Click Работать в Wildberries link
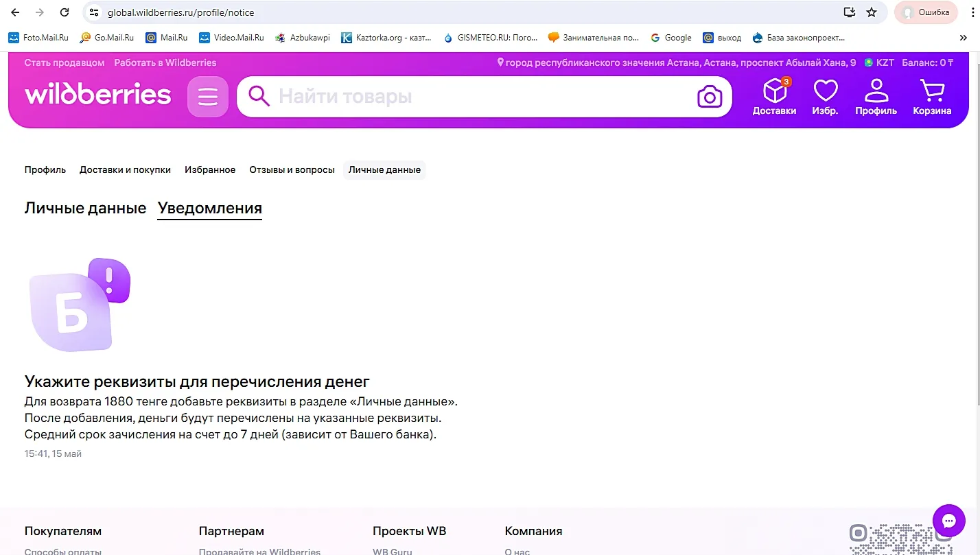This screenshot has width=980, height=555. click(165, 62)
